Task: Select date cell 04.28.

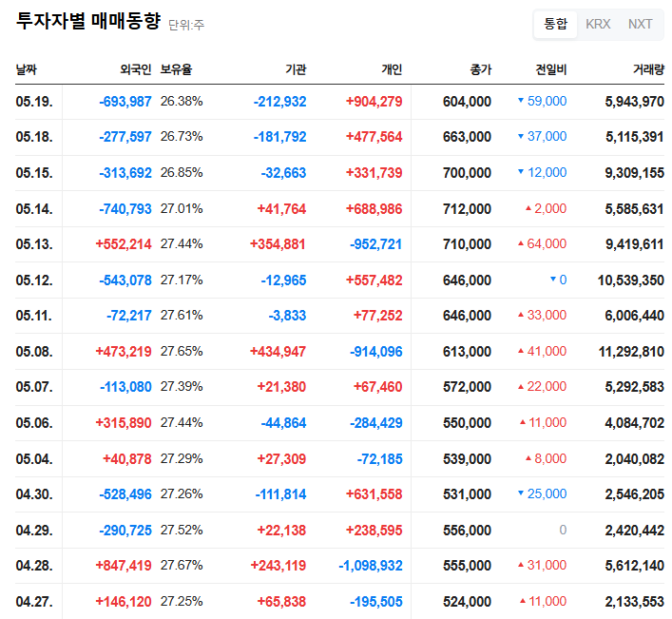Action: click(x=34, y=566)
